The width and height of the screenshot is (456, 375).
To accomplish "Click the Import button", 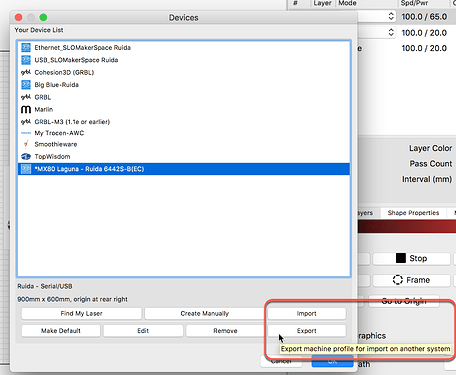I will [x=307, y=313].
